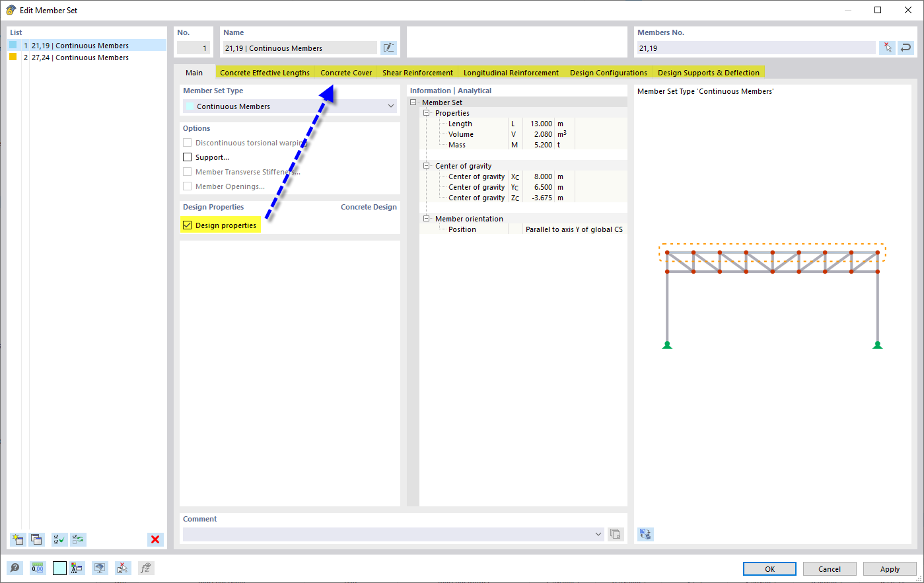Click the copy member set icon
Screen dimensions: 924x583
(36, 539)
